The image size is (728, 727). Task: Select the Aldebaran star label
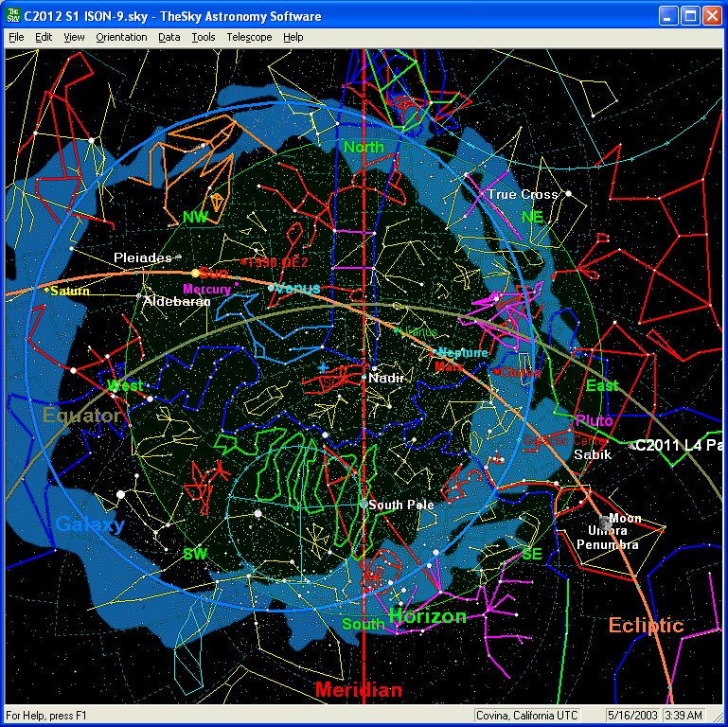click(x=176, y=300)
